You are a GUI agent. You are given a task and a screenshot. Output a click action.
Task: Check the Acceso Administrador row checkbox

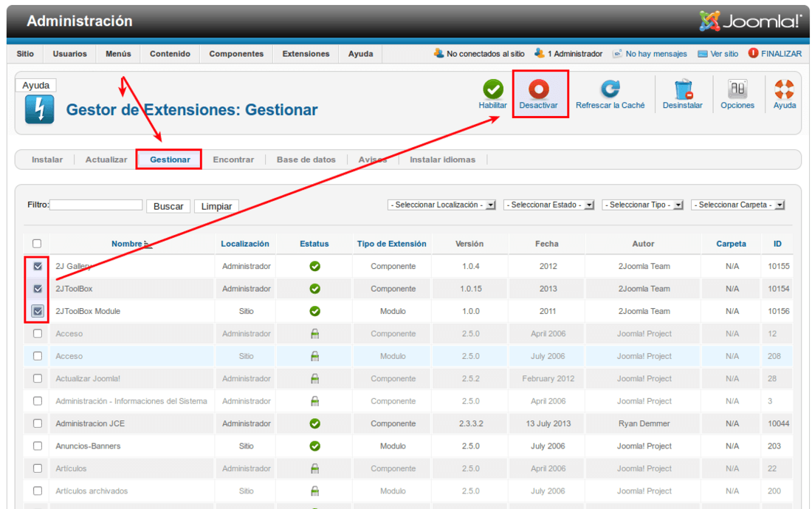38,334
